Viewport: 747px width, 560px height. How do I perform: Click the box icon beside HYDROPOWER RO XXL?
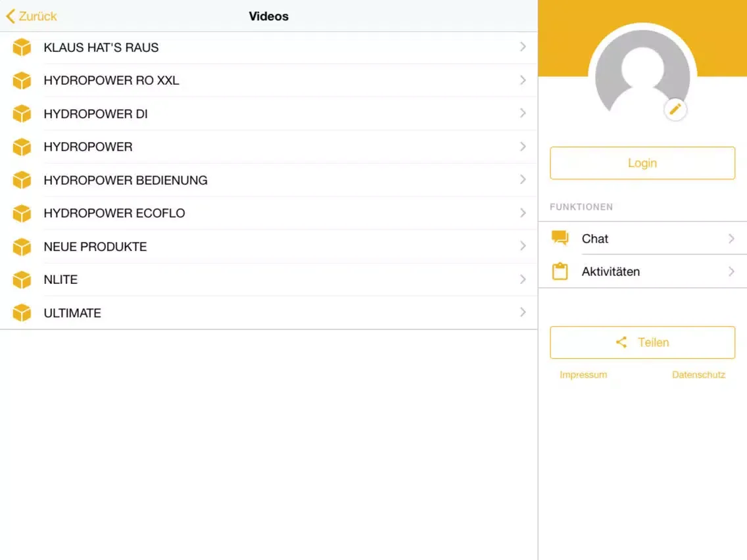coord(22,80)
